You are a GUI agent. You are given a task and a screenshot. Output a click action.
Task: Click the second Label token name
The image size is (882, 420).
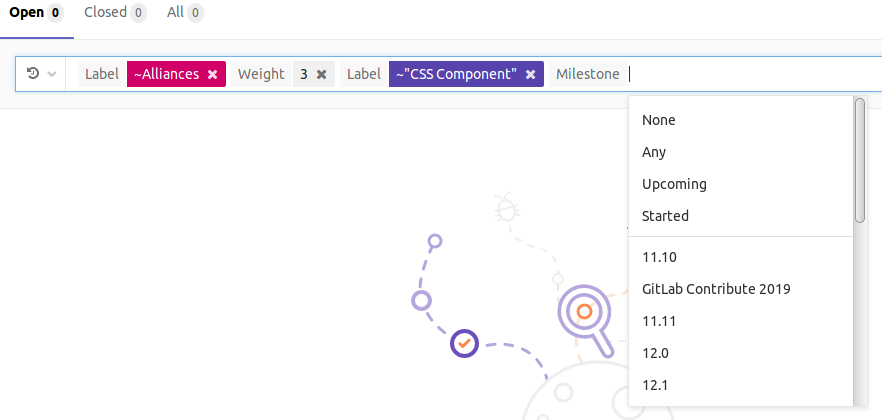[364, 74]
